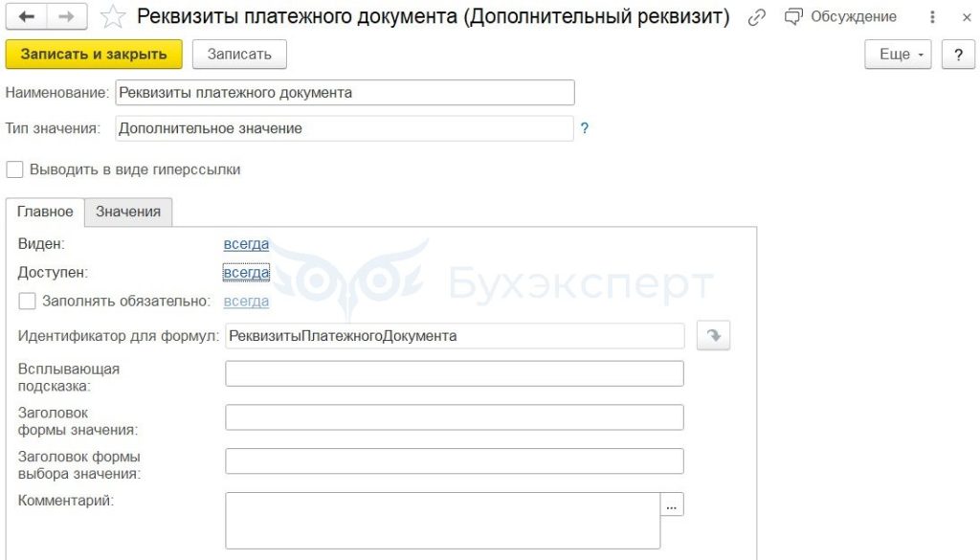Screen dimensions: 980x560
Task: Open the three-dot vertical options menu
Action: pos(932,17)
